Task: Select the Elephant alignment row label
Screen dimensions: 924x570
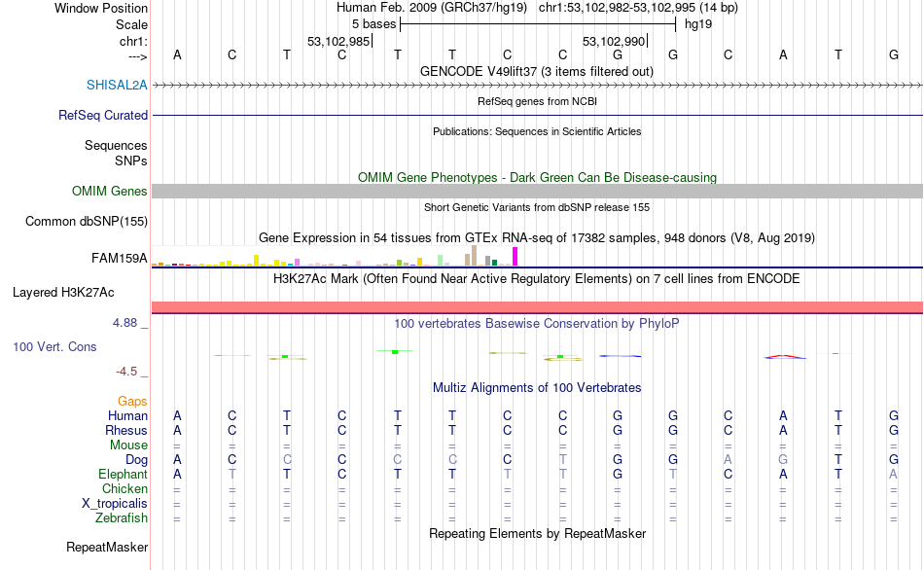Action: coord(124,474)
